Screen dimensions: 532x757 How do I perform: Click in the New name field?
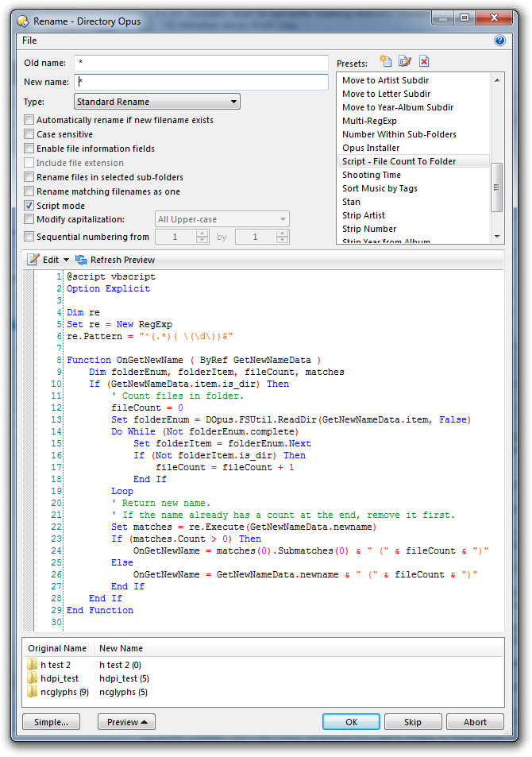click(x=202, y=82)
